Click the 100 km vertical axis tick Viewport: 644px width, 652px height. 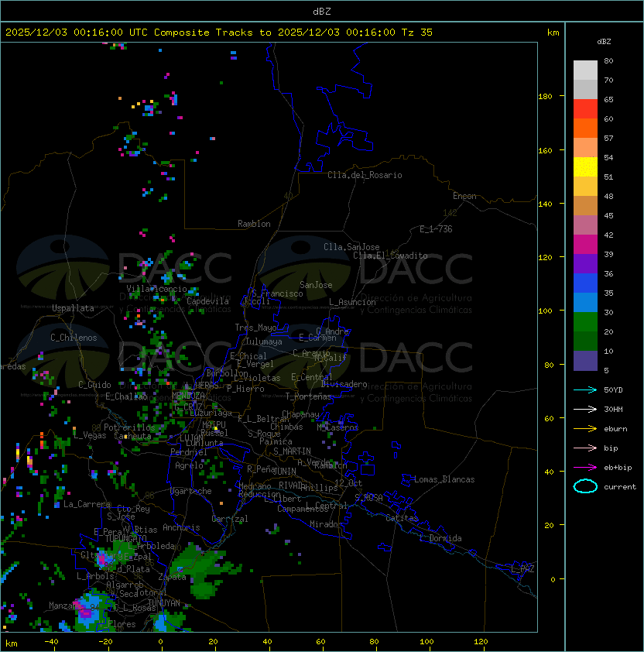[x=545, y=311]
